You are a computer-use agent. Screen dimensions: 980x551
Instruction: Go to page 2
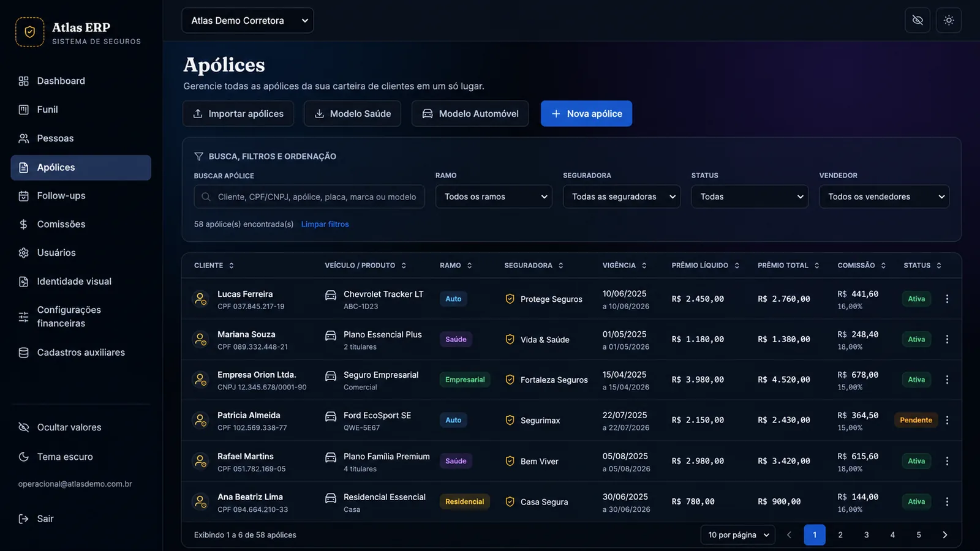tap(840, 534)
